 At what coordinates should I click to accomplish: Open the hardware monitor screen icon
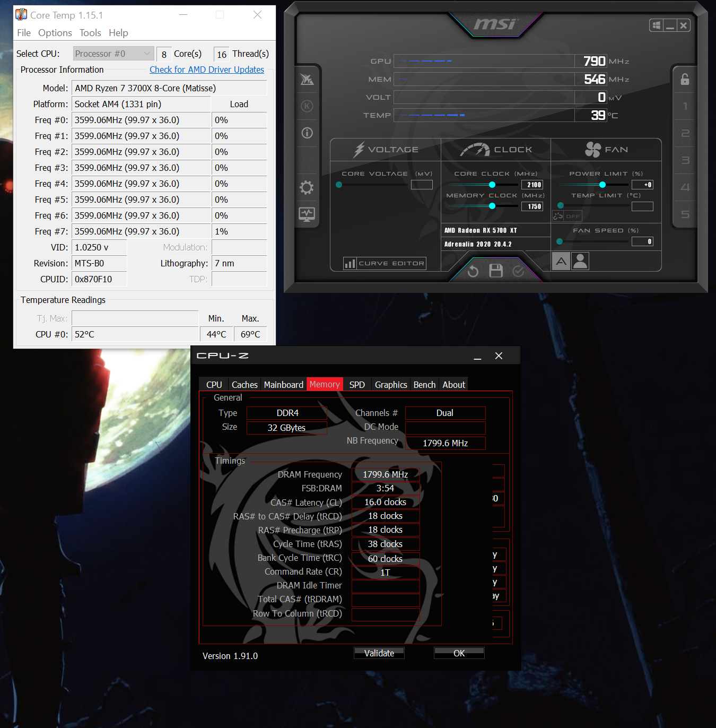pyautogui.click(x=307, y=214)
